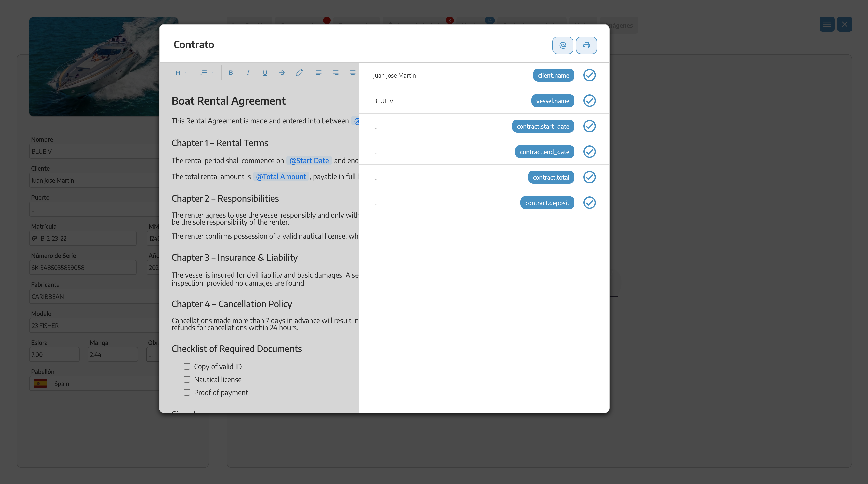Image resolution: width=868 pixels, height=484 pixels.
Task: Click 'Chapter 1 – Rental Terms' heading
Action: pos(220,143)
